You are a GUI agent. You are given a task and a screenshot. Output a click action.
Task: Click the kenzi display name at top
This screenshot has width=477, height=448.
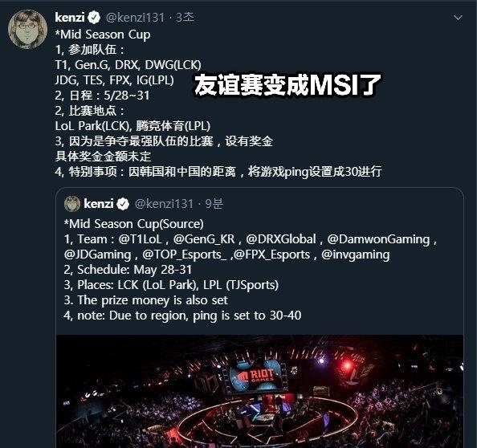[70, 18]
